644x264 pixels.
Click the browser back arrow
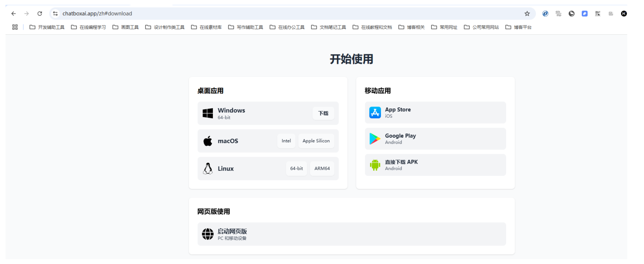click(x=13, y=13)
